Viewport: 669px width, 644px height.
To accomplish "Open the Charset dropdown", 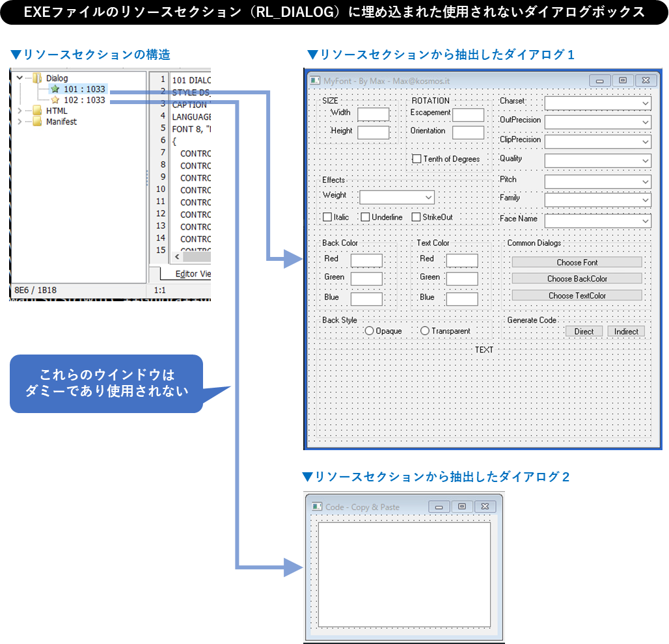I will [x=644, y=103].
